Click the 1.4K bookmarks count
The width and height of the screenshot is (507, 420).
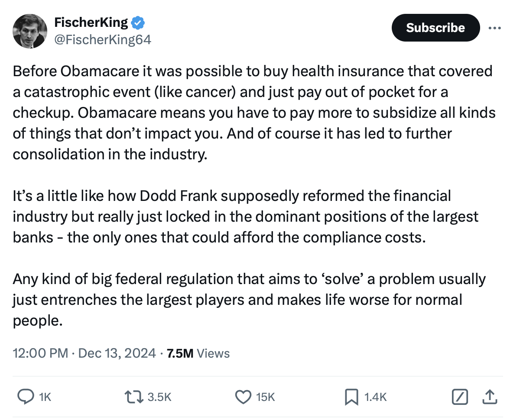pyautogui.click(x=376, y=397)
